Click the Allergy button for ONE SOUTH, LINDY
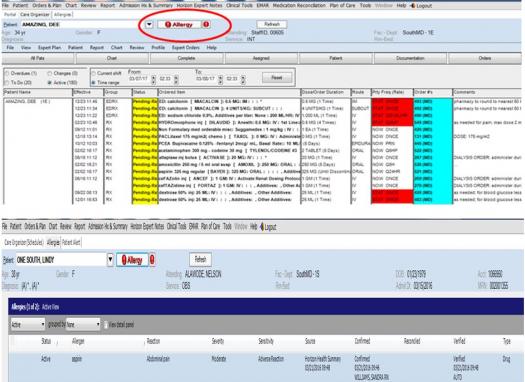Image resolution: width=525 pixels, height=382 pixels. coord(132,260)
